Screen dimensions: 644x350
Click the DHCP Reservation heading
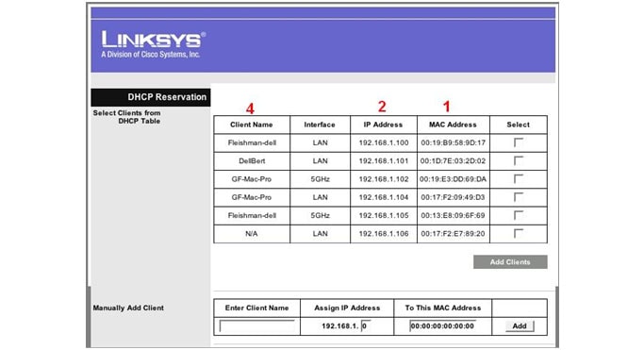167,97
